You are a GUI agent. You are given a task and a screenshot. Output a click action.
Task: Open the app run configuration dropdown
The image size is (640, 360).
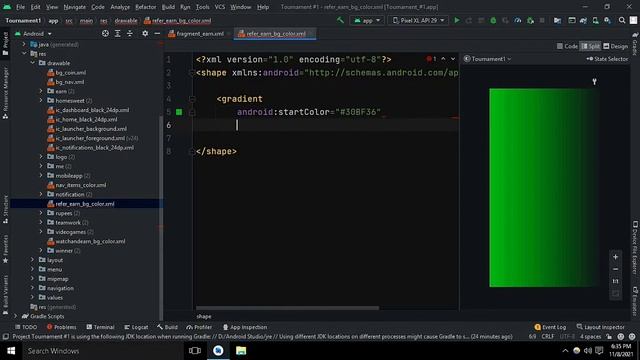tap(367, 20)
